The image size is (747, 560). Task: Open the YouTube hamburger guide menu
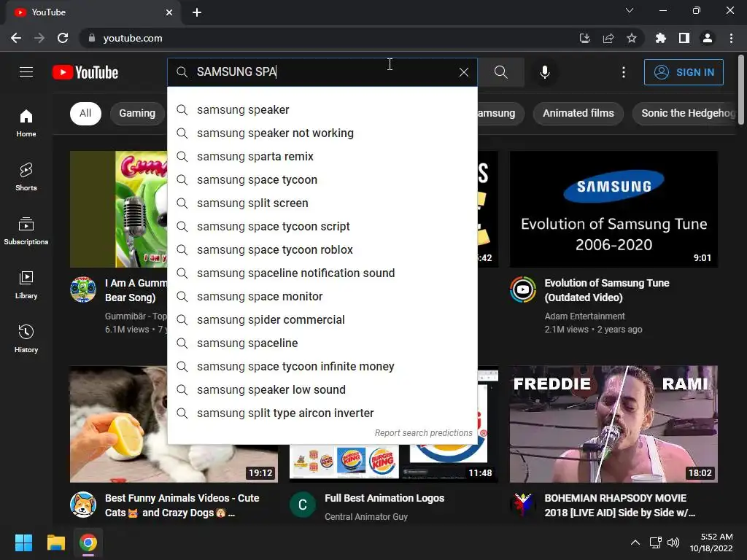coord(26,72)
